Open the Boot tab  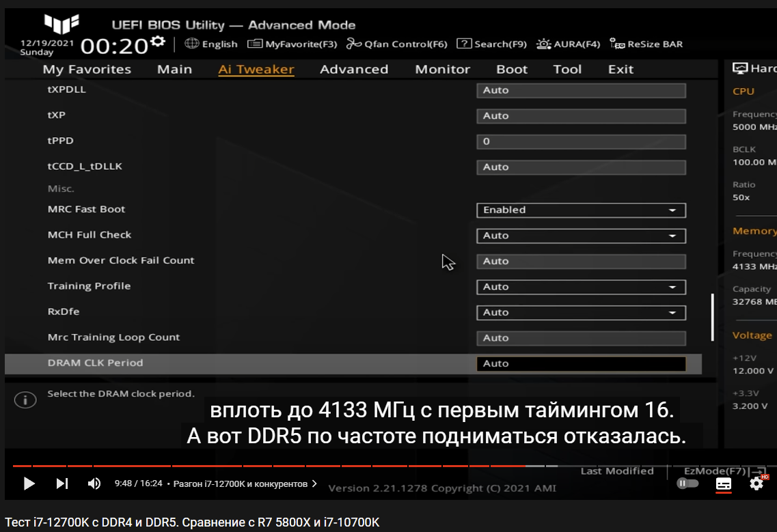(x=512, y=70)
